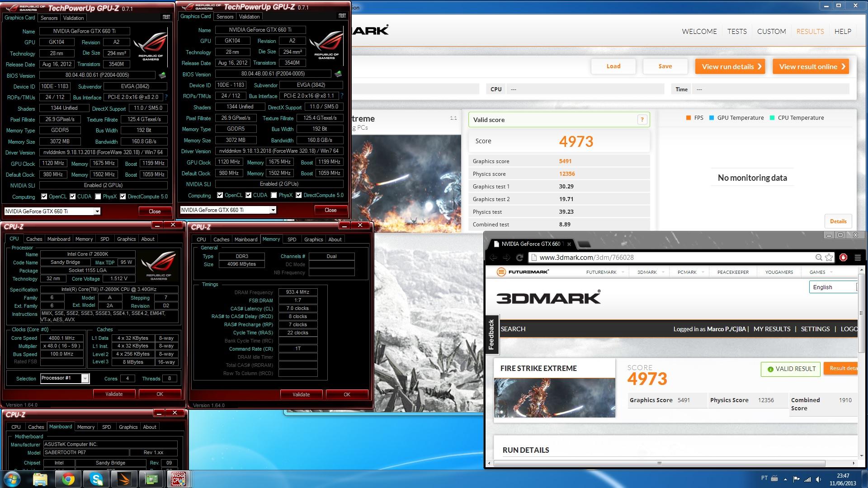Click the camera screenshot icon in right GPU-Z
This screenshot has width=868, height=488.
[342, 16]
